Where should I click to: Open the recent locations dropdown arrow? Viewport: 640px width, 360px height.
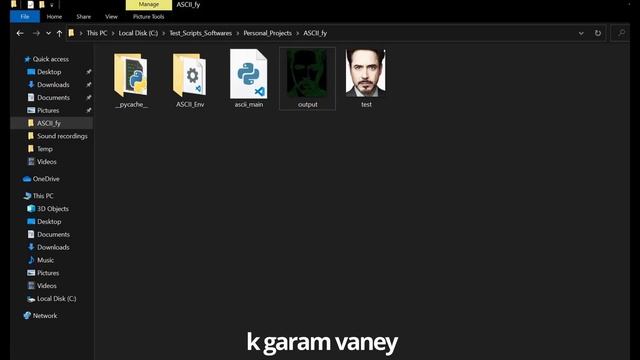tap(49, 33)
